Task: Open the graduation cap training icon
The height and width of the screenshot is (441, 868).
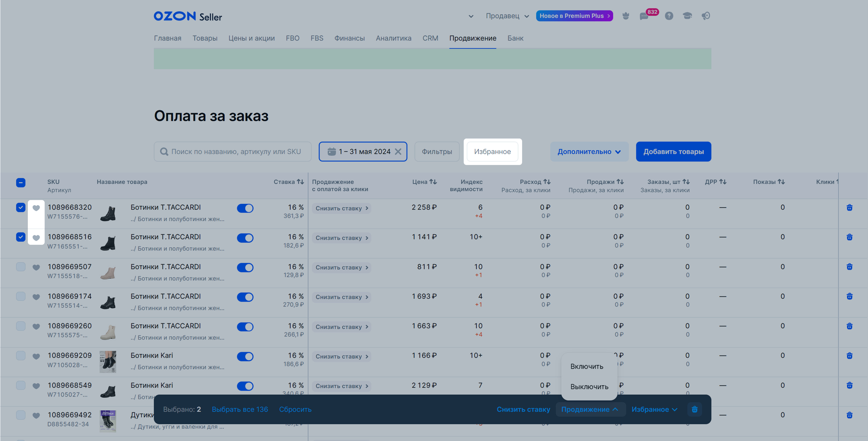Action: 687,16
